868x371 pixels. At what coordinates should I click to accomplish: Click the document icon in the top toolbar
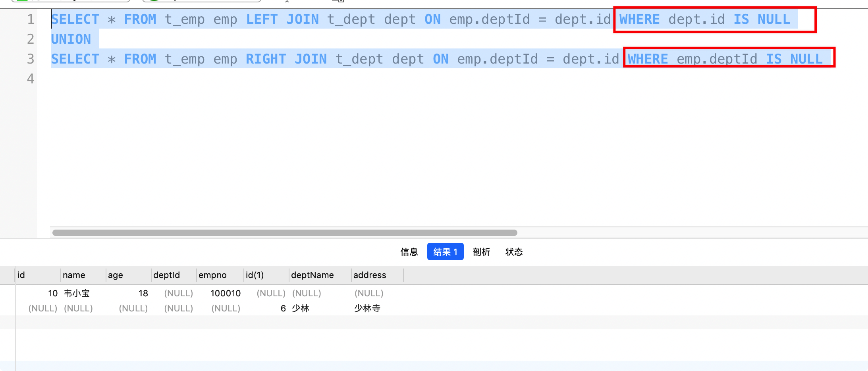point(339,2)
